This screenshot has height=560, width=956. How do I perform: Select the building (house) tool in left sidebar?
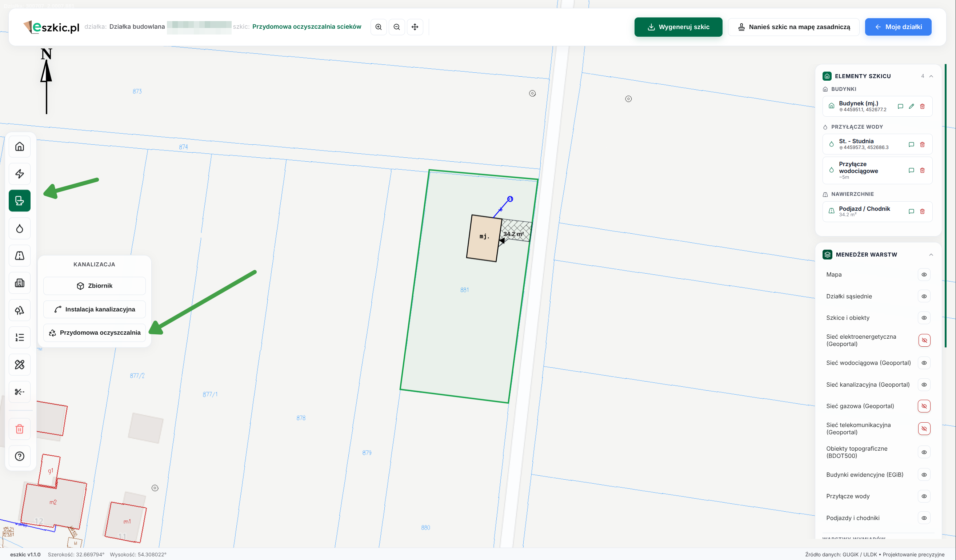[20, 146]
